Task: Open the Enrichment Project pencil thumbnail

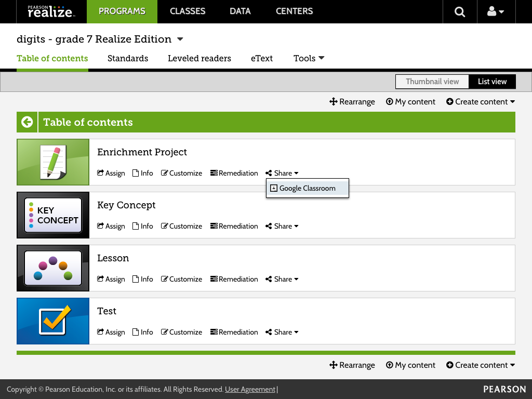Action: (x=53, y=162)
